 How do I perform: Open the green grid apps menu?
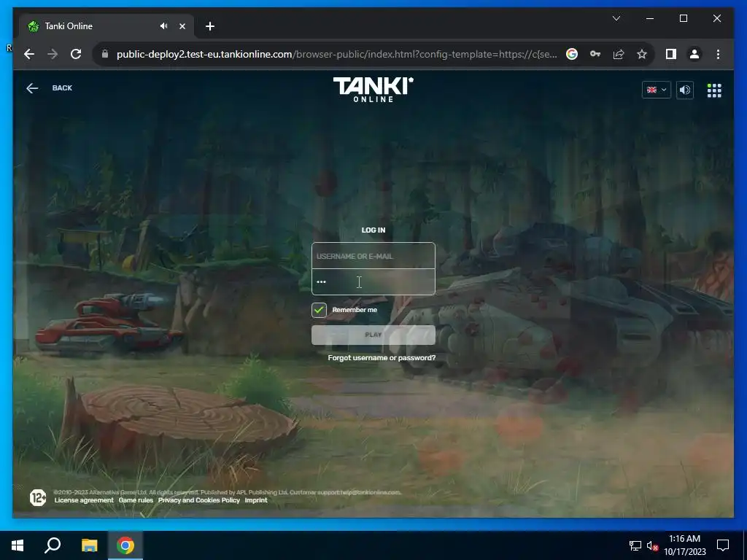tap(713, 90)
